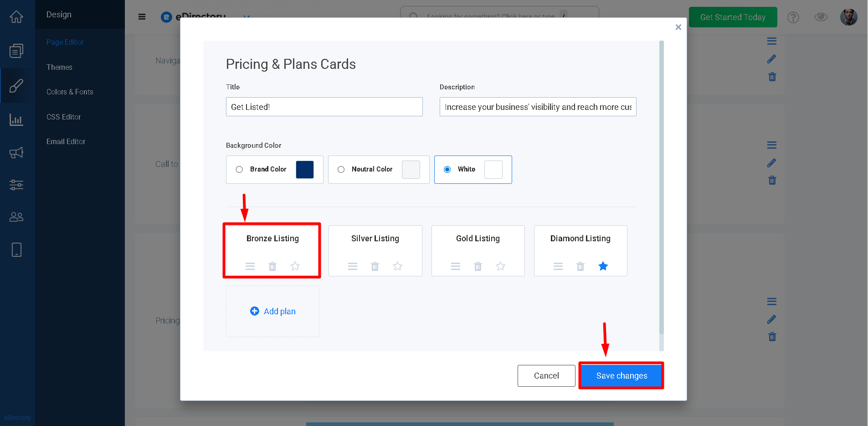This screenshot has width=868, height=426.
Task: Delete the Bronze Listing plan
Action: pos(272,266)
